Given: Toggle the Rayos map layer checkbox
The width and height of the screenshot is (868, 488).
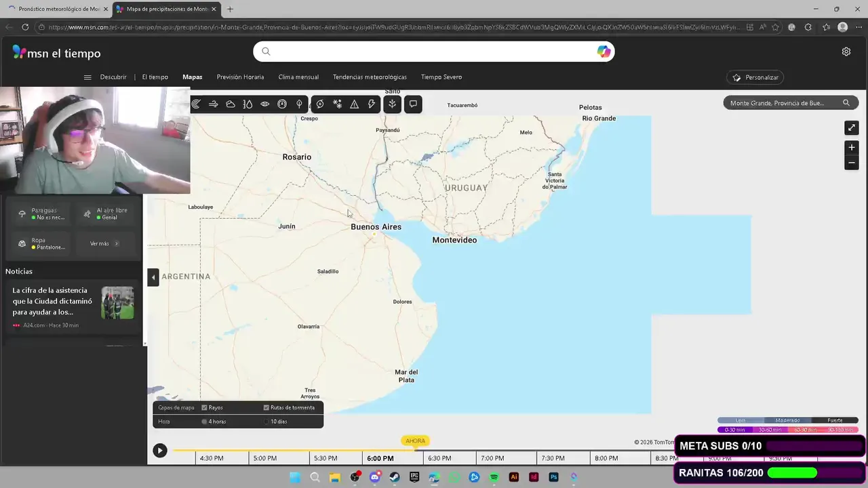Looking at the screenshot, I should coord(204,407).
